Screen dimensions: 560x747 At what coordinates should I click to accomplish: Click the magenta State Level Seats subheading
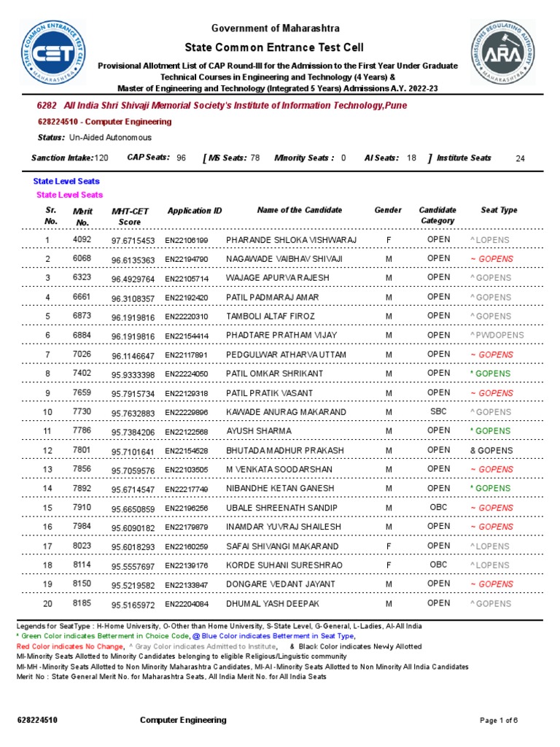tap(69, 194)
